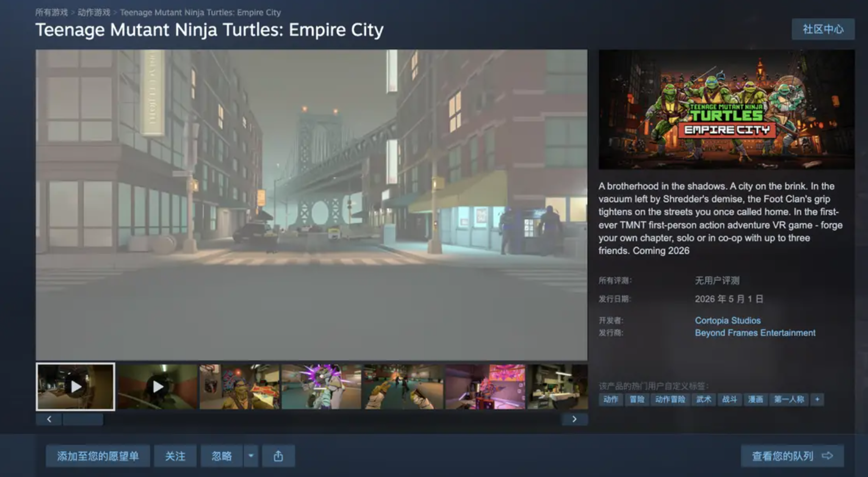Open 查看您的队列 queue button
Viewport: 868px width, 477px height.
click(792, 456)
